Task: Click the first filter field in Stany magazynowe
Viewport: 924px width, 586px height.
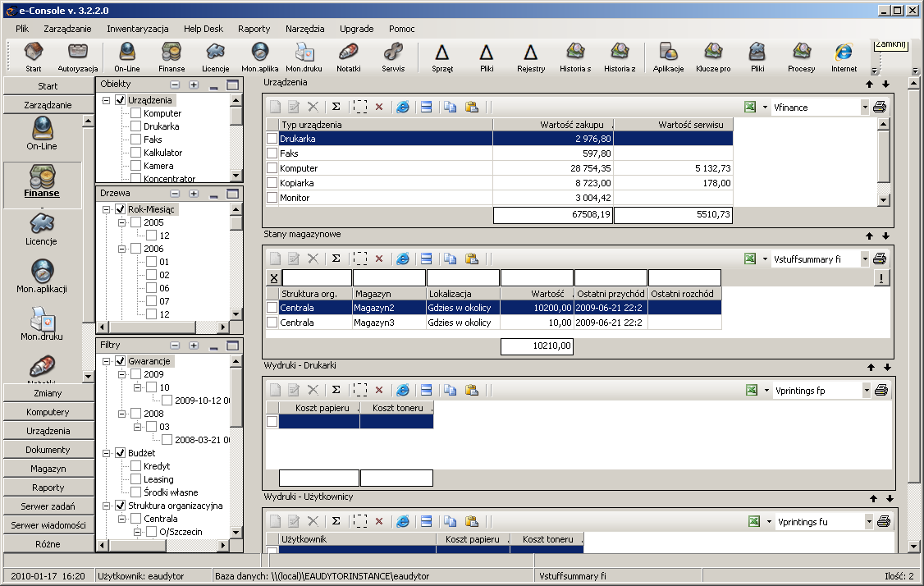Action: (317, 277)
